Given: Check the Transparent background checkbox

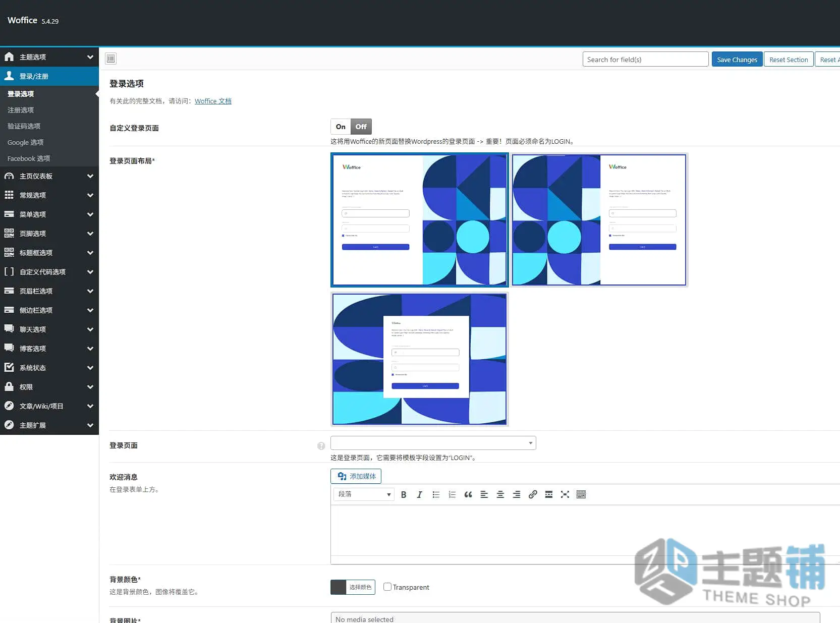Looking at the screenshot, I should pyautogui.click(x=387, y=587).
